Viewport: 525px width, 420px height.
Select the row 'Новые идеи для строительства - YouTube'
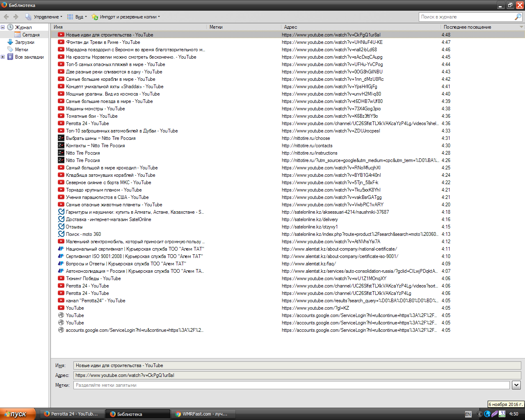click(288, 34)
